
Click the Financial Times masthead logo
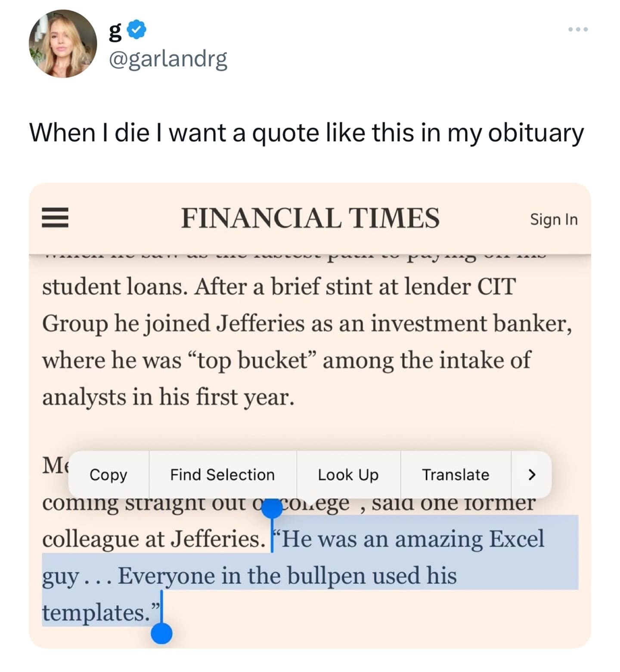311,219
